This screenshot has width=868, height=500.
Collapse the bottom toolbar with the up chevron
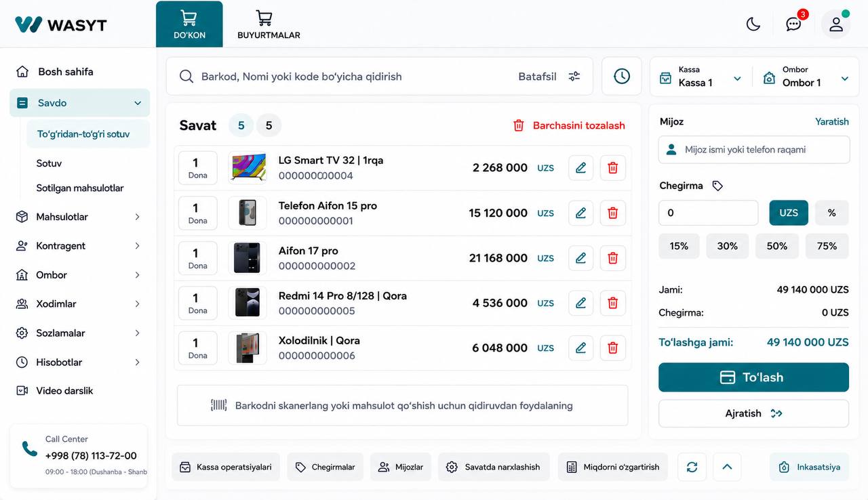(727, 467)
